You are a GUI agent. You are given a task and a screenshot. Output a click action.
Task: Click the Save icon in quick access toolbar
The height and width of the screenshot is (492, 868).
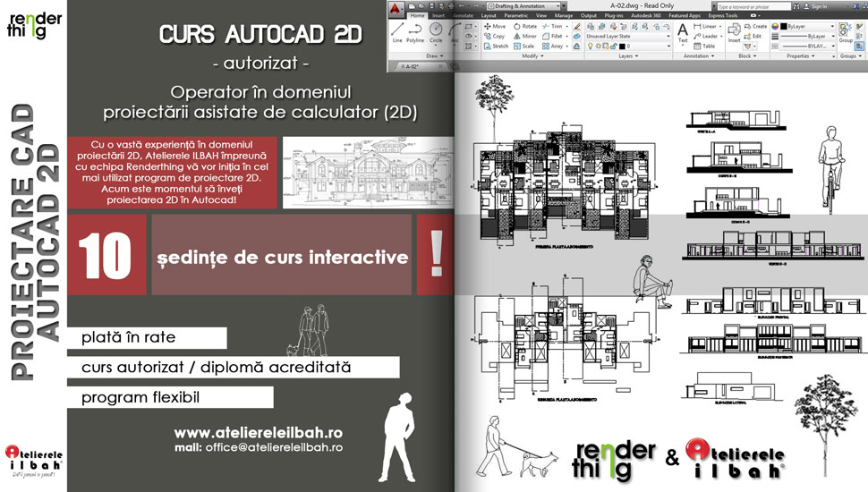pyautogui.click(x=432, y=6)
